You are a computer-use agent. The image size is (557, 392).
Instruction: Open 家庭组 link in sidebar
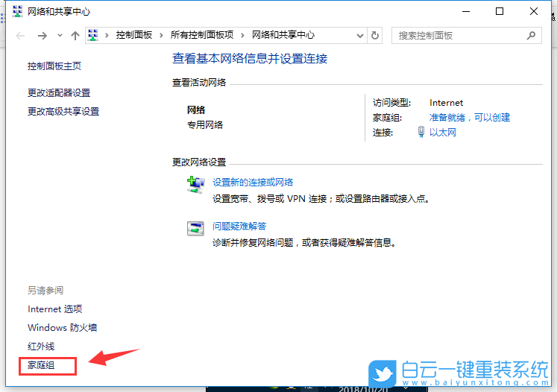[41, 365]
